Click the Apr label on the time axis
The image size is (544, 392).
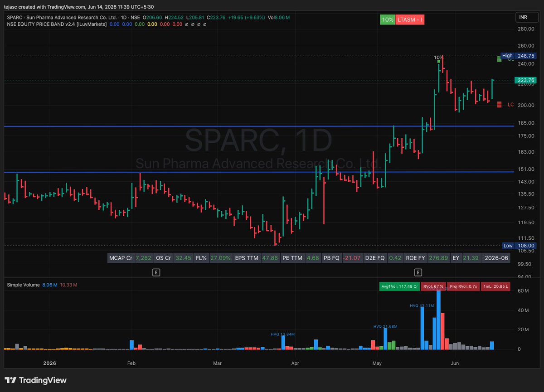click(295, 363)
